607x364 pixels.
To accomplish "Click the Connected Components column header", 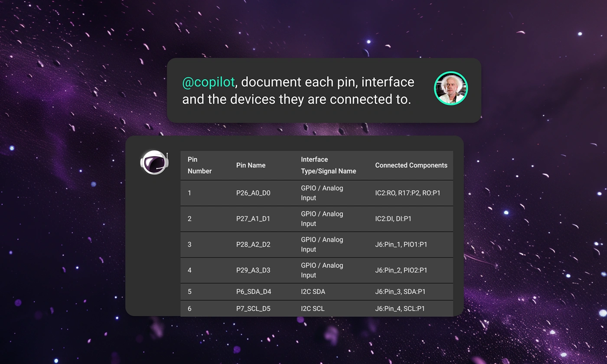I will tap(411, 165).
